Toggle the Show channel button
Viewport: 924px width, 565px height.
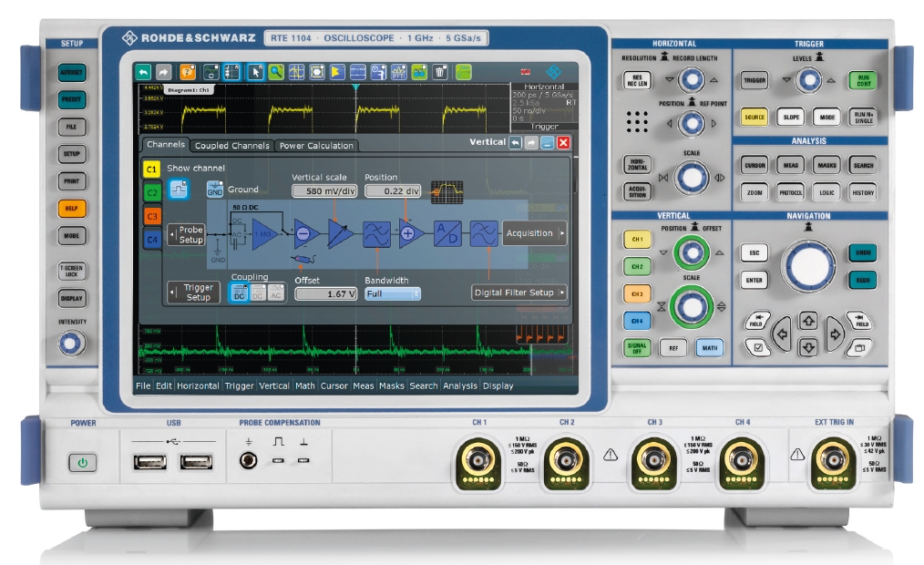point(178,190)
